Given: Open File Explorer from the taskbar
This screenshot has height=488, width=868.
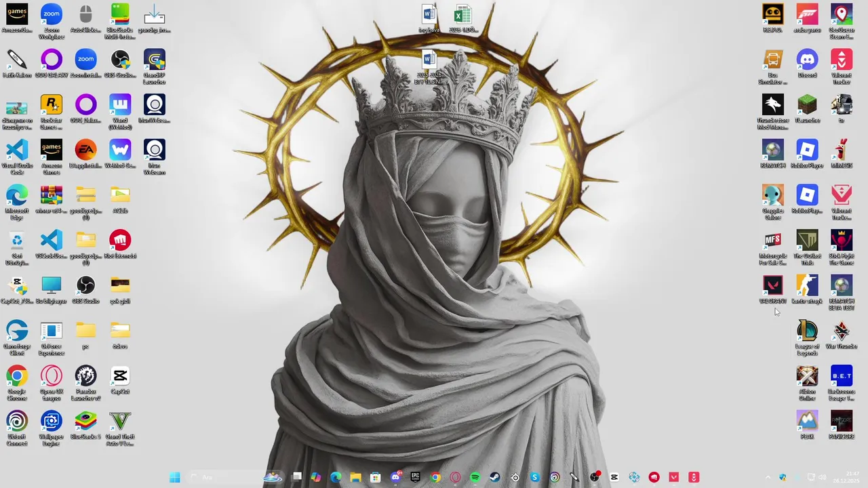Looking at the screenshot, I should [355, 477].
